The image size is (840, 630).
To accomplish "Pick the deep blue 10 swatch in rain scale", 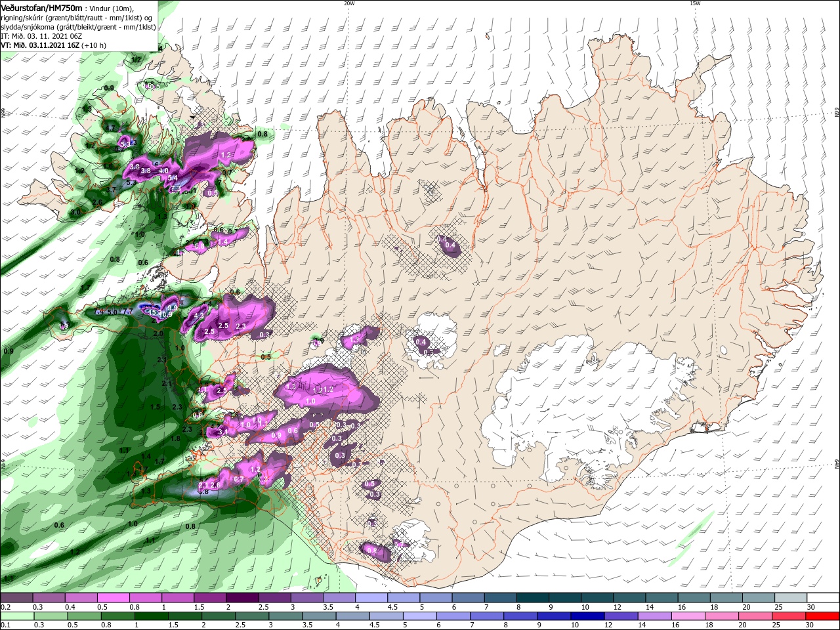I will click(588, 616).
